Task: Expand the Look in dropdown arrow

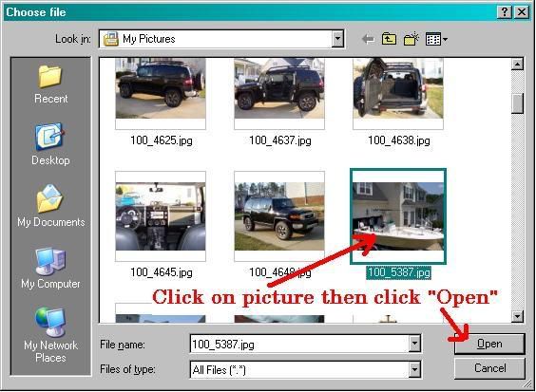Action: (337, 39)
